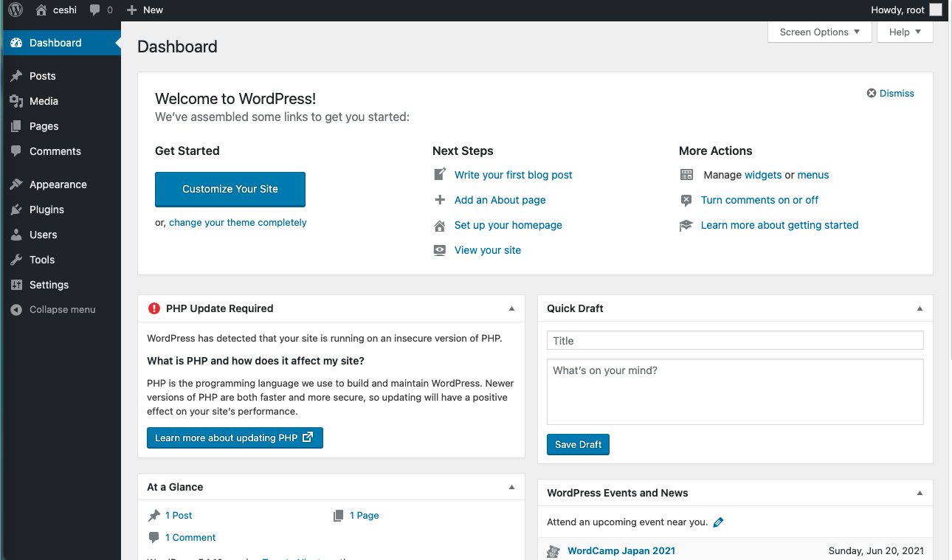This screenshot has height=560, width=952.
Task: Click the comments toggle x icon
Action: (686, 200)
